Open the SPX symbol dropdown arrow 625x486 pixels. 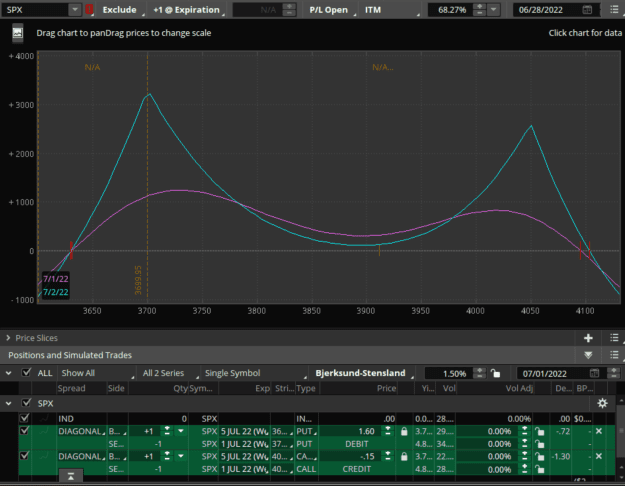click(x=75, y=10)
